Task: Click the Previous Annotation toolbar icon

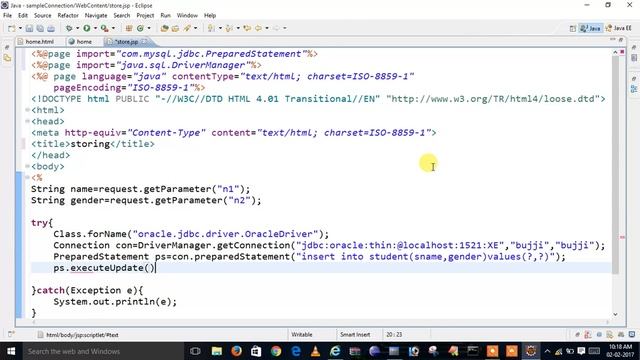Action: point(229,28)
